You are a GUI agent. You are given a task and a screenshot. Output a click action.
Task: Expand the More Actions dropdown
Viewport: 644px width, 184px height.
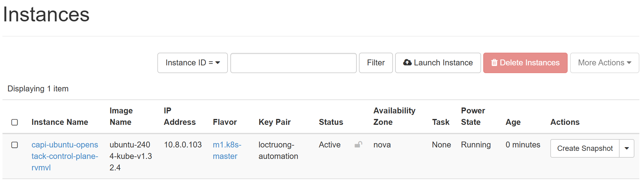tap(604, 63)
